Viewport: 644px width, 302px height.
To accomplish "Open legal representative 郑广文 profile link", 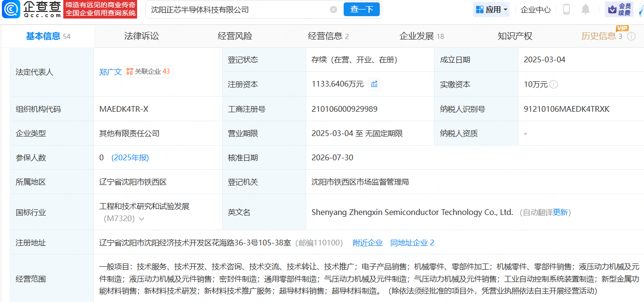I will pyautogui.click(x=110, y=72).
